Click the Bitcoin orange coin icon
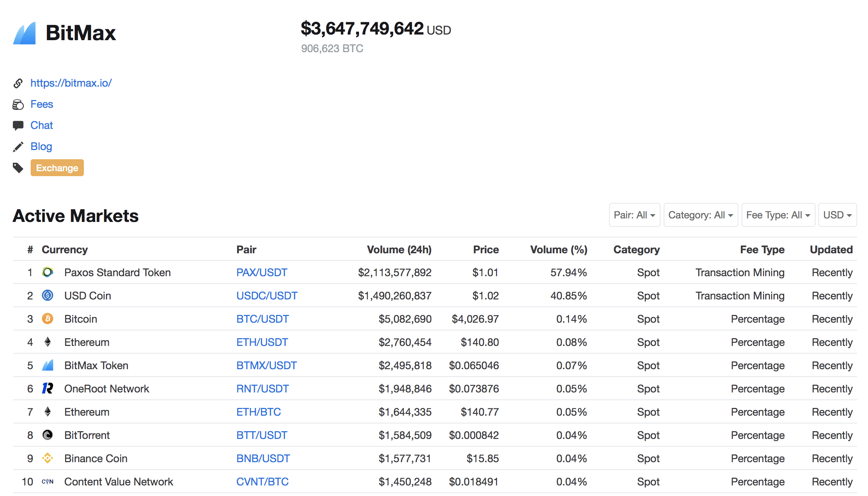Screen dimensions: 868x496 coord(48,318)
